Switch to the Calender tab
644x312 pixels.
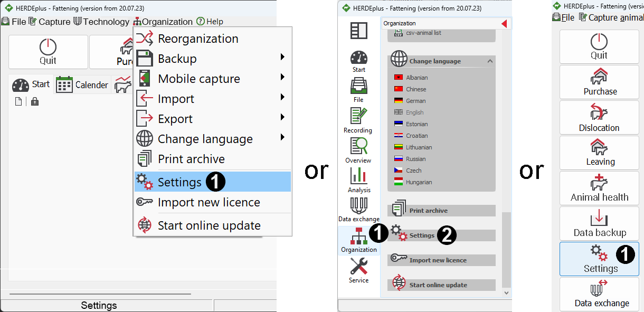tap(82, 85)
